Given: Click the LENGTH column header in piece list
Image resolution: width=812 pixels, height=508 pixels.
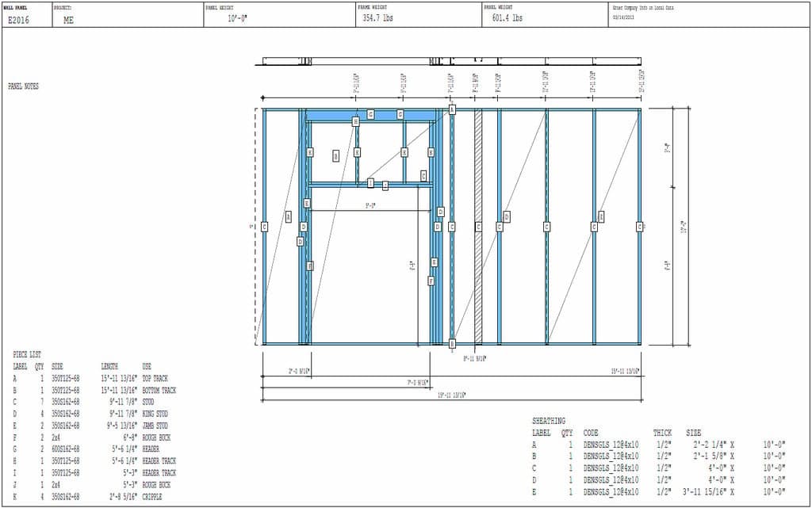Looking at the screenshot, I should [x=109, y=367].
